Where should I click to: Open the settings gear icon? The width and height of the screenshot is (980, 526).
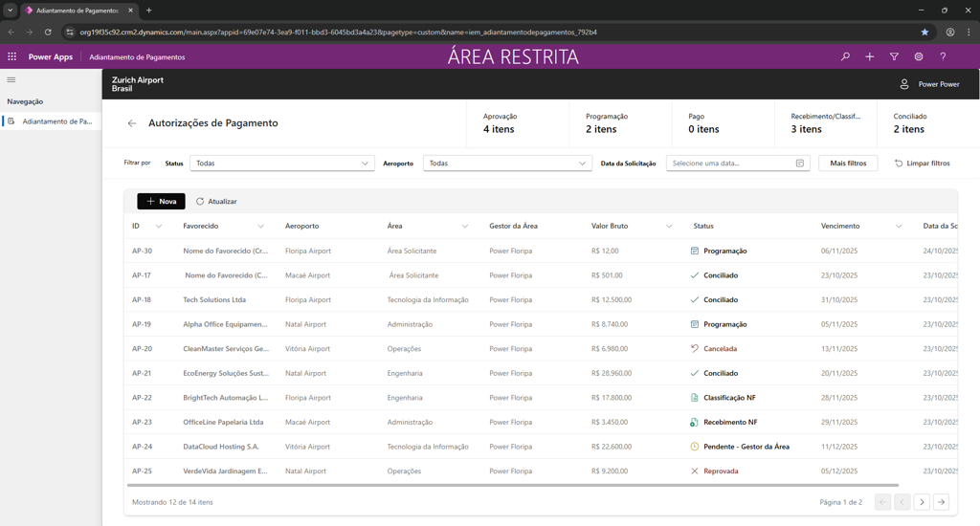[x=918, y=56]
